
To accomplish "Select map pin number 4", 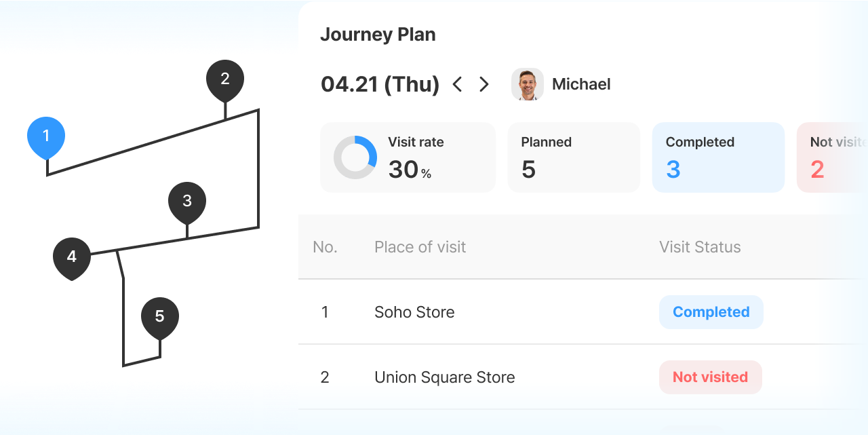I will click(72, 258).
